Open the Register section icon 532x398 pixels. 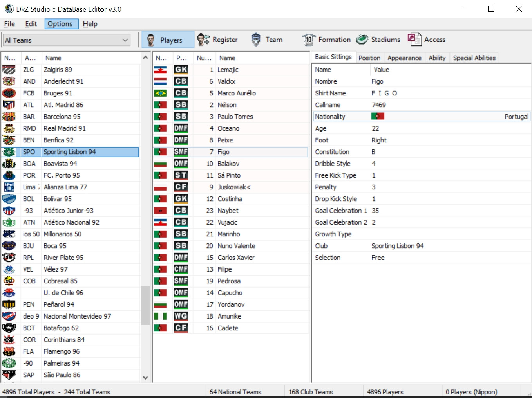(203, 40)
